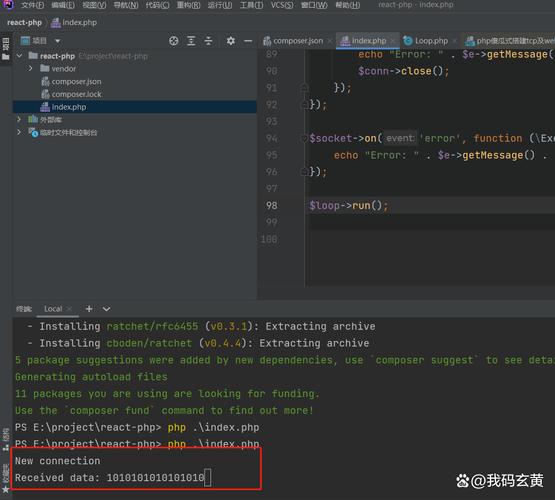Click line number 98 in gutter
Screen dimensions: 555x500
pyautogui.click(x=271, y=206)
